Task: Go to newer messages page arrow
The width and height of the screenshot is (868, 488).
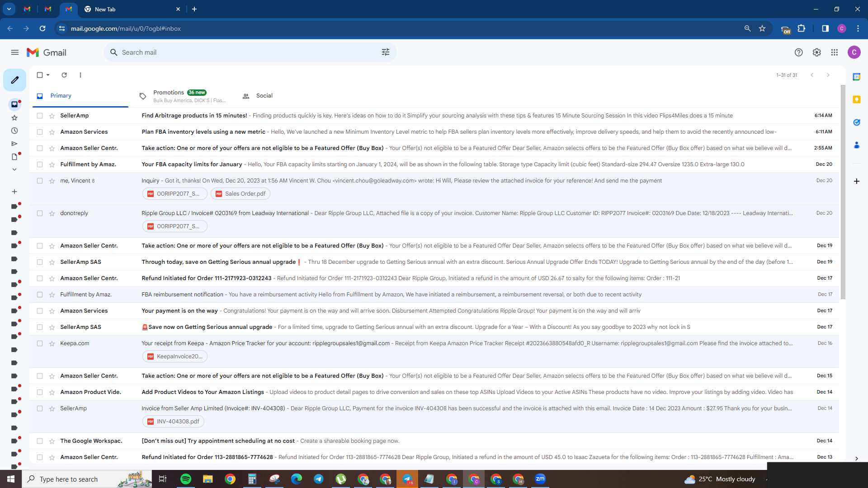Action: point(812,75)
